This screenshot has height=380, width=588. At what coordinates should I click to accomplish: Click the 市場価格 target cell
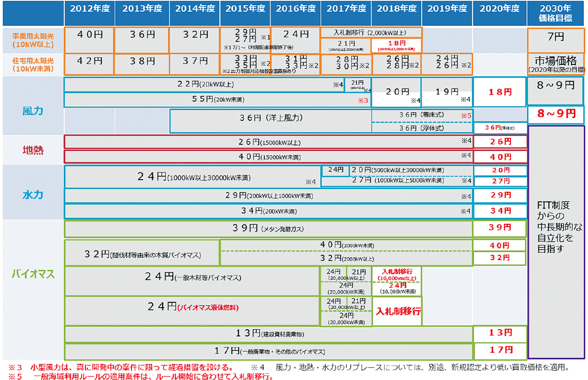[556, 64]
